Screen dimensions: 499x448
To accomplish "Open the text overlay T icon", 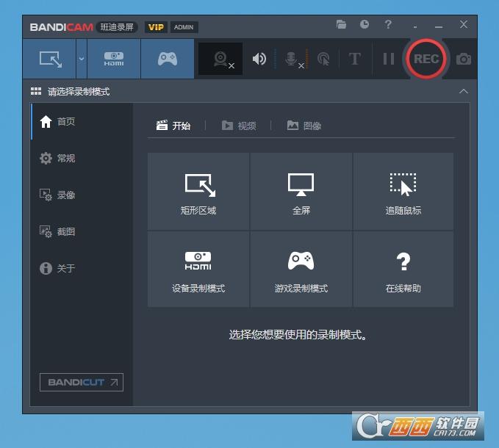I will coord(354,59).
